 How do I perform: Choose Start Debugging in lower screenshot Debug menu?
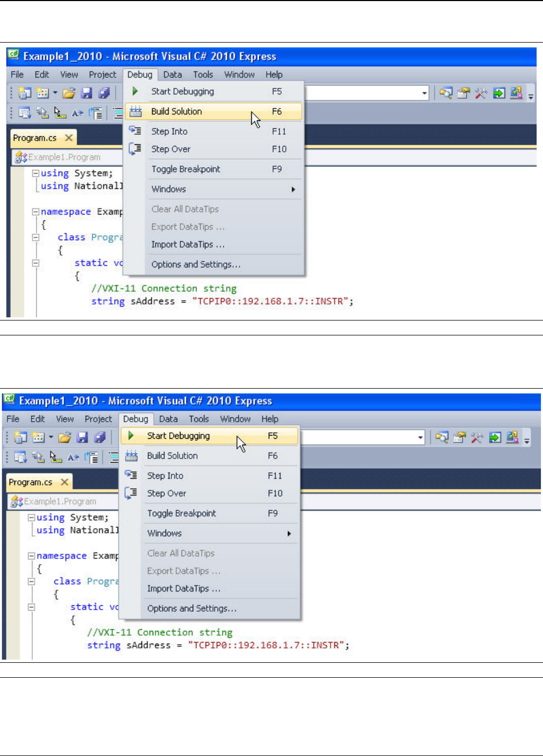[x=210, y=435]
